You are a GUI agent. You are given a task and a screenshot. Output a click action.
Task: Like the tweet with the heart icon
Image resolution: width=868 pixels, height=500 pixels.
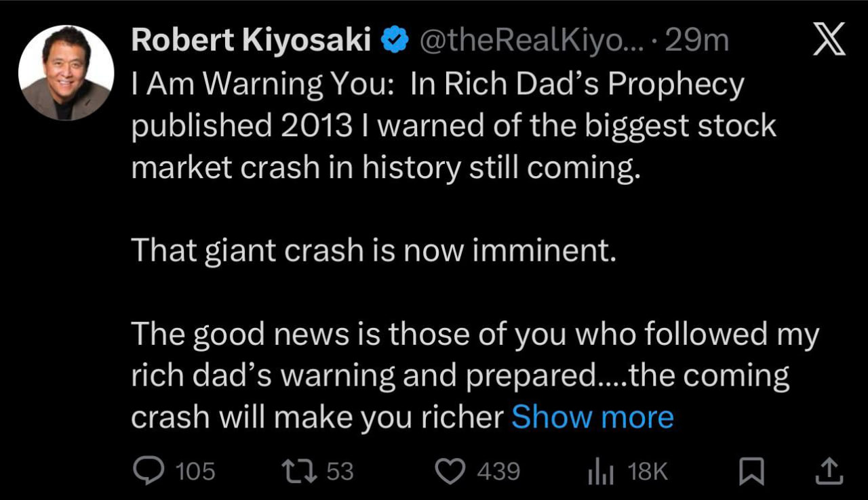(x=449, y=471)
